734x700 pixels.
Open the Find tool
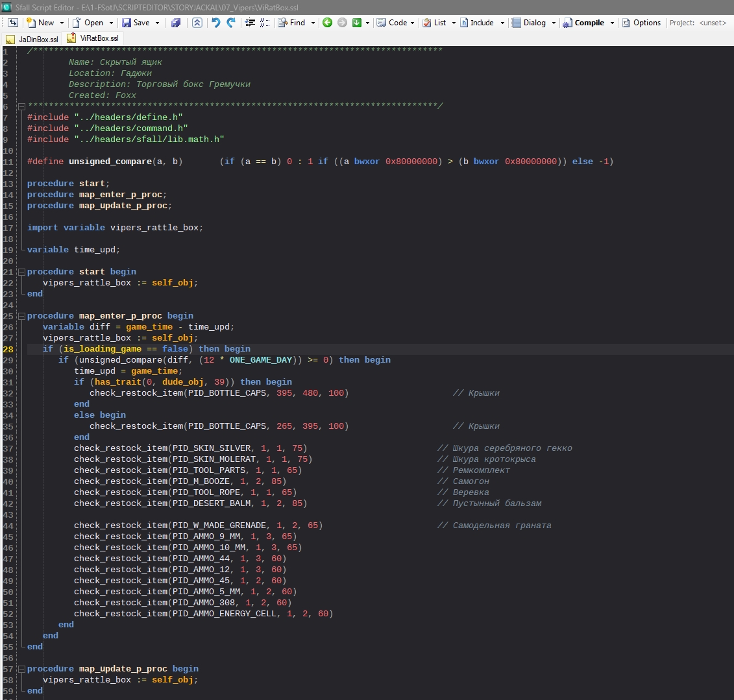291,23
